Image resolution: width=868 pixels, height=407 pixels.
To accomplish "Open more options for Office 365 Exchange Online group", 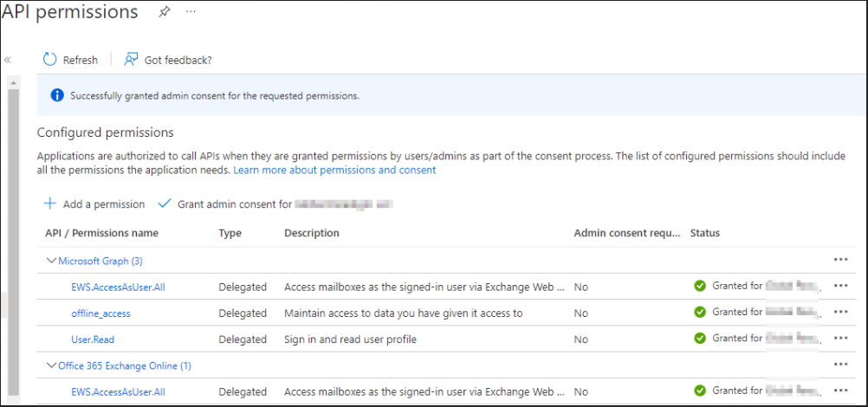I will [x=839, y=365].
